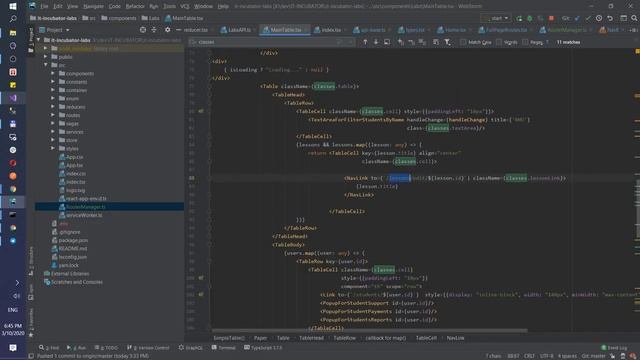This screenshot has height=360, width=640.
Task: Select serviceWorker.ts file
Action: pos(84,215)
